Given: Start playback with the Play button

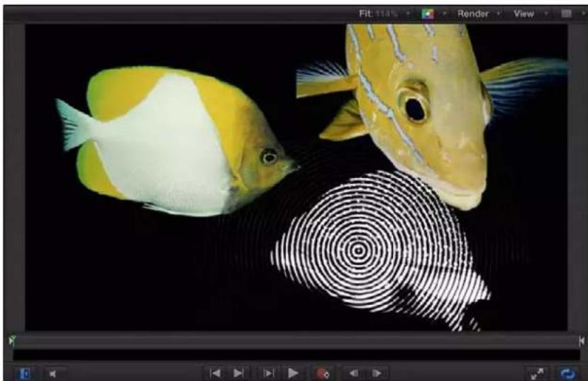Looking at the screenshot, I should (293, 373).
